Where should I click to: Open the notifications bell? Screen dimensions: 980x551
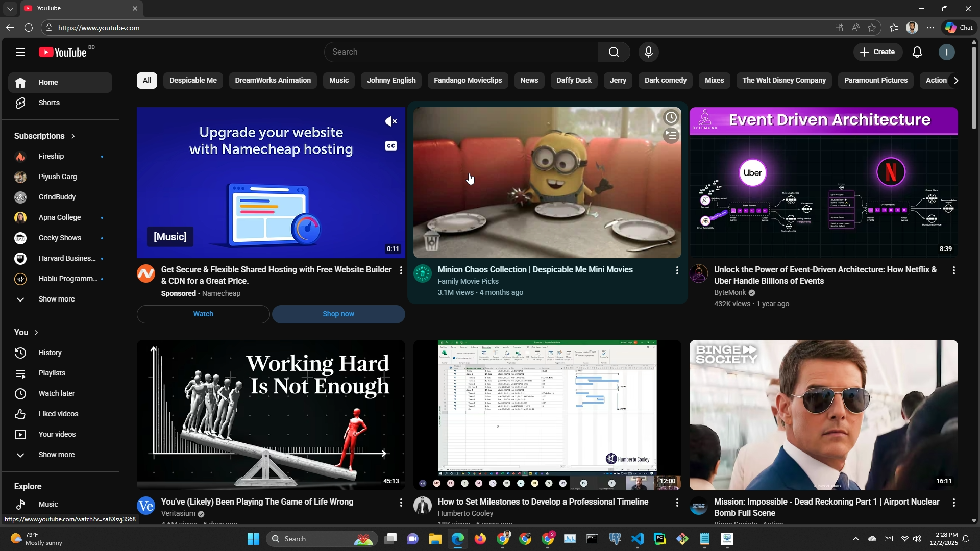[917, 52]
